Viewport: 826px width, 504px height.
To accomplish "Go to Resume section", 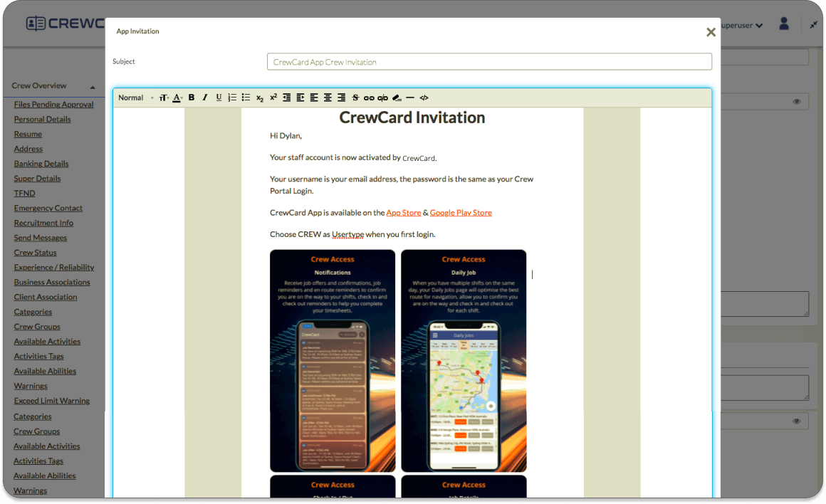I will (28, 134).
